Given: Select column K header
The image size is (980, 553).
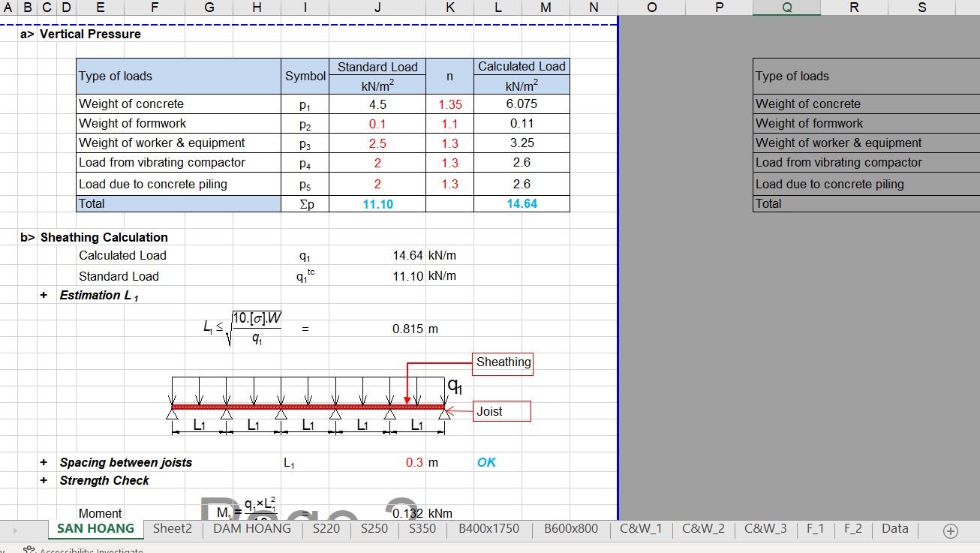Looking at the screenshot, I should [x=449, y=8].
